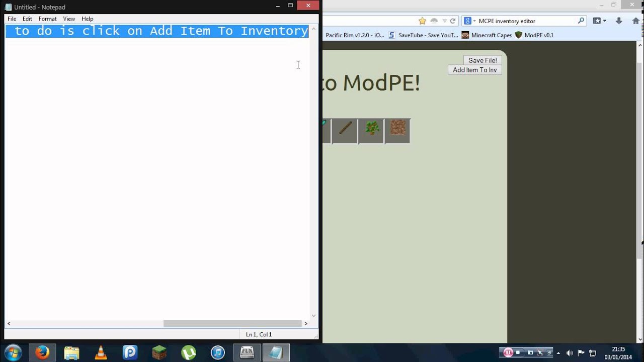Image resolution: width=644 pixels, height=362 pixels.
Task: Minimize the Notepad window
Action: tap(278, 6)
